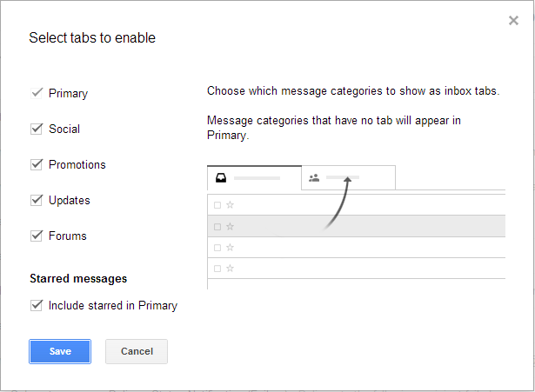This screenshot has width=535, height=392.
Task: Click the highlighted row star icon
Action: [x=230, y=227]
